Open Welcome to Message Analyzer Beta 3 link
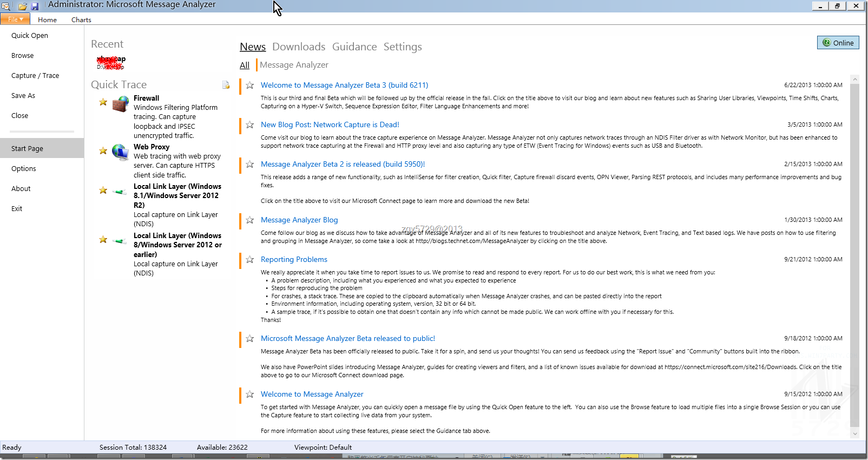 (344, 86)
